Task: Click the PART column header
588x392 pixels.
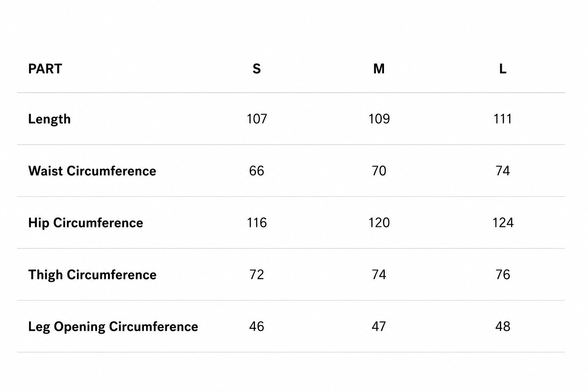Action: tap(45, 69)
